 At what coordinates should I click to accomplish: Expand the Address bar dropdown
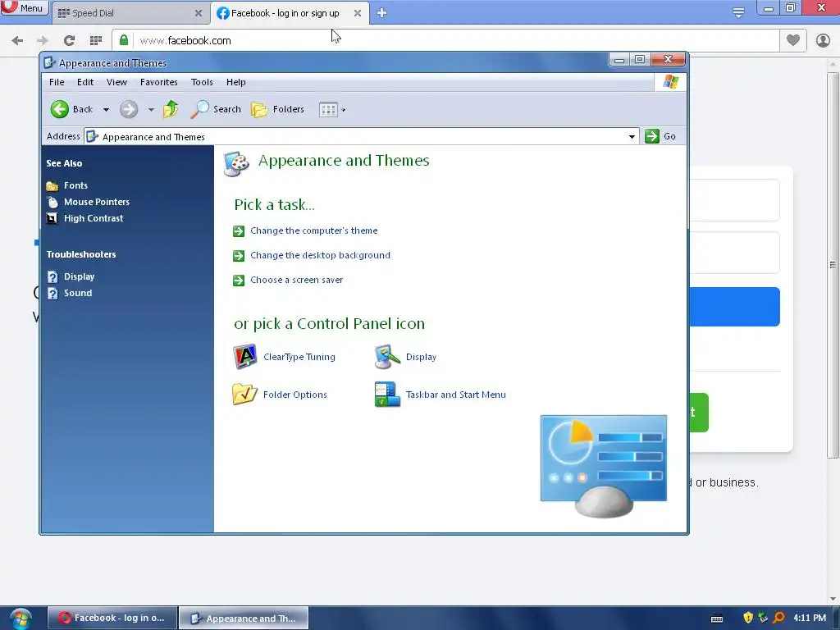pyautogui.click(x=632, y=137)
